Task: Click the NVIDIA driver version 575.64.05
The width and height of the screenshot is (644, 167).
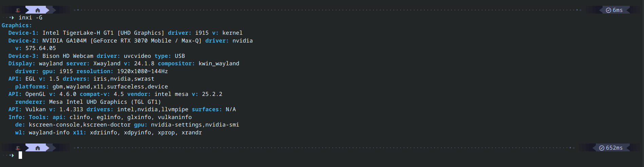Action: coord(40,48)
